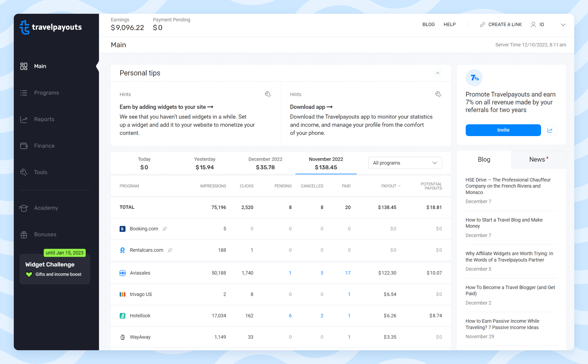Collapse the Personal tips panel
588x364 pixels.
click(438, 73)
